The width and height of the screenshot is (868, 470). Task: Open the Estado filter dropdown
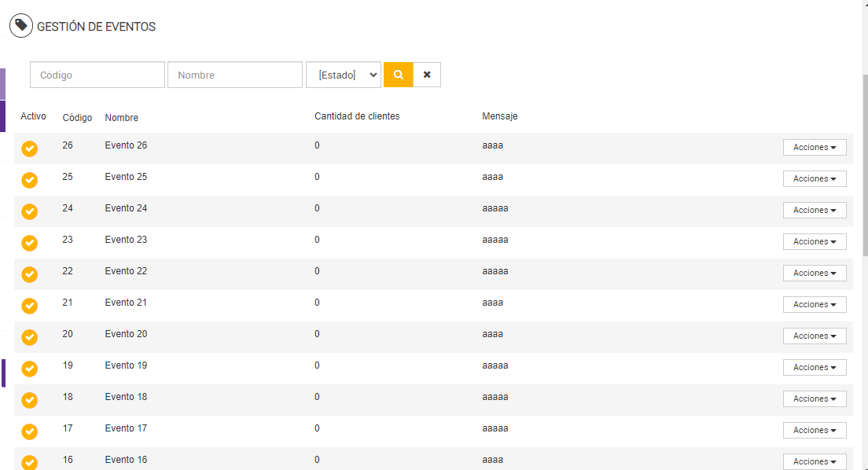[343, 75]
